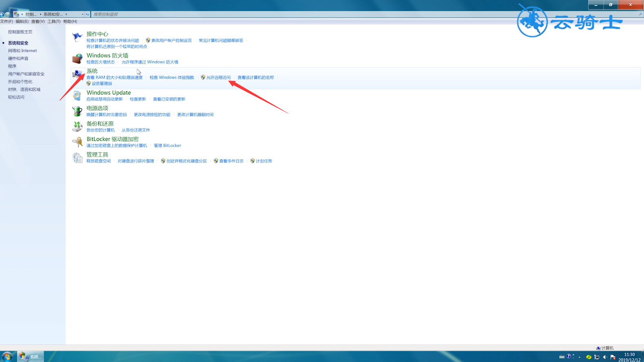This screenshot has height=362, width=644.
Task: Click the keyboard input method tray icon
Action: (x=562, y=357)
